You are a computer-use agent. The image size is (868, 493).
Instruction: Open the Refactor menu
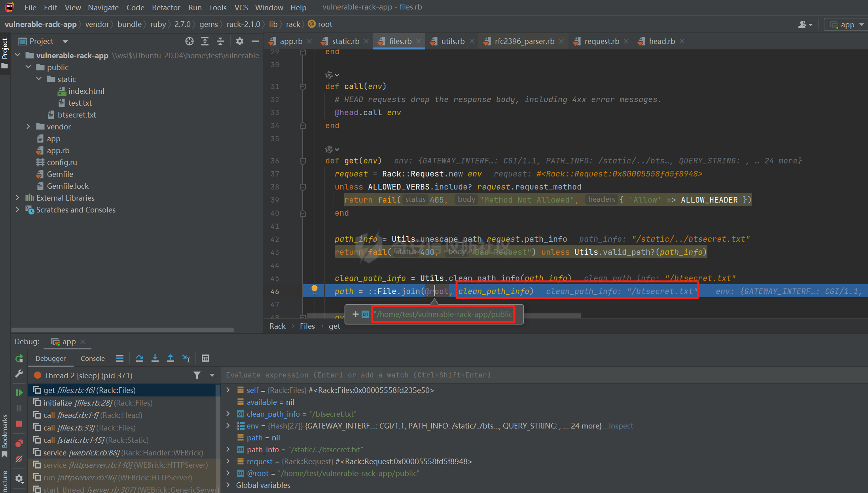click(166, 8)
